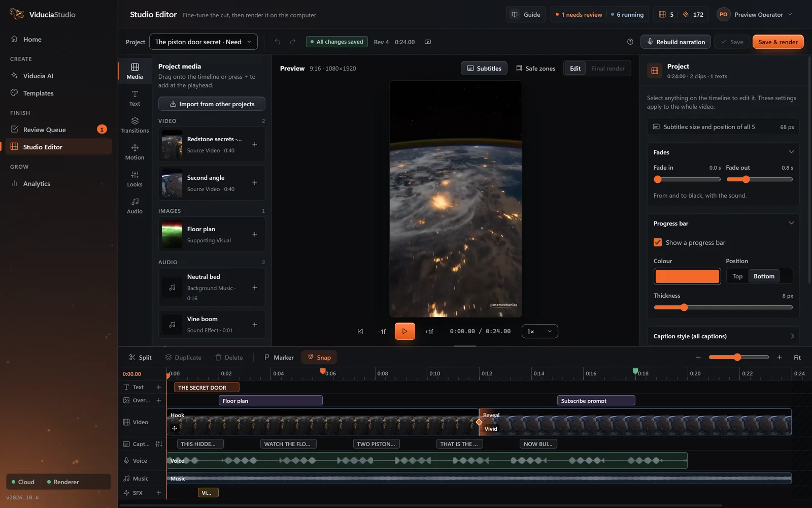
Task: Add a new Text track item
Action: coord(159,387)
